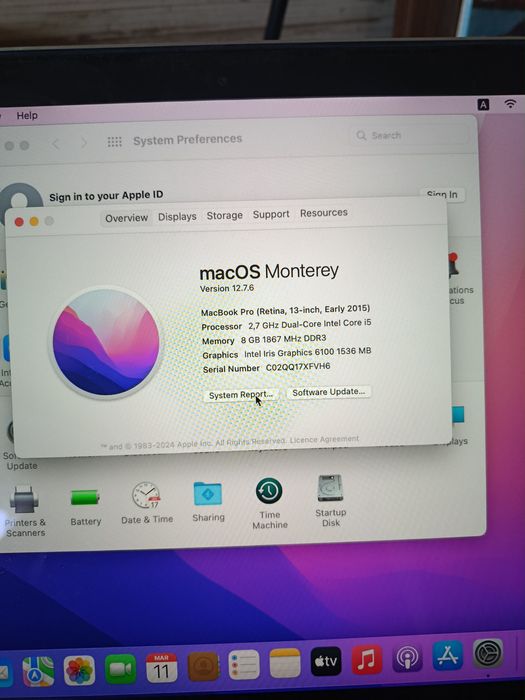Image resolution: width=525 pixels, height=700 pixels.
Task: Launch Apple TV from the Dock
Action: (326, 661)
